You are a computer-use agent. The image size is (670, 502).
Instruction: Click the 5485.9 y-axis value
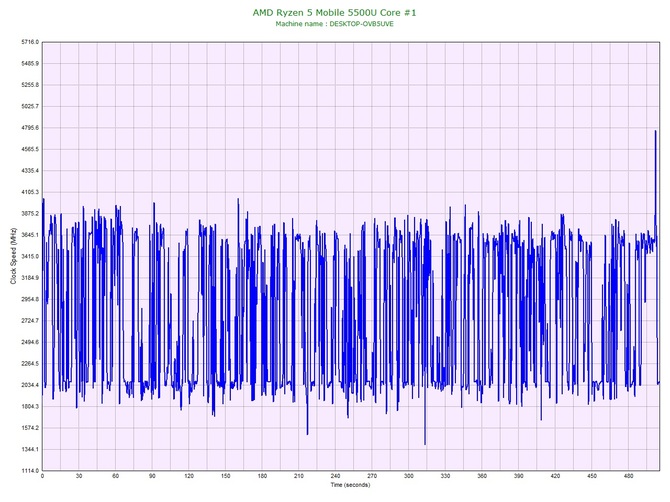pos(30,63)
